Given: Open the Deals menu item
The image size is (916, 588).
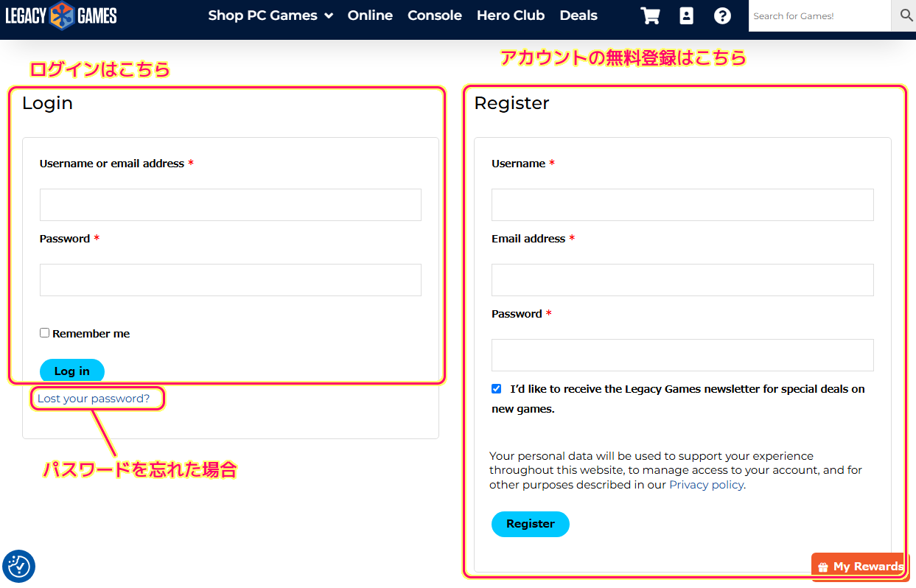Looking at the screenshot, I should (x=578, y=15).
